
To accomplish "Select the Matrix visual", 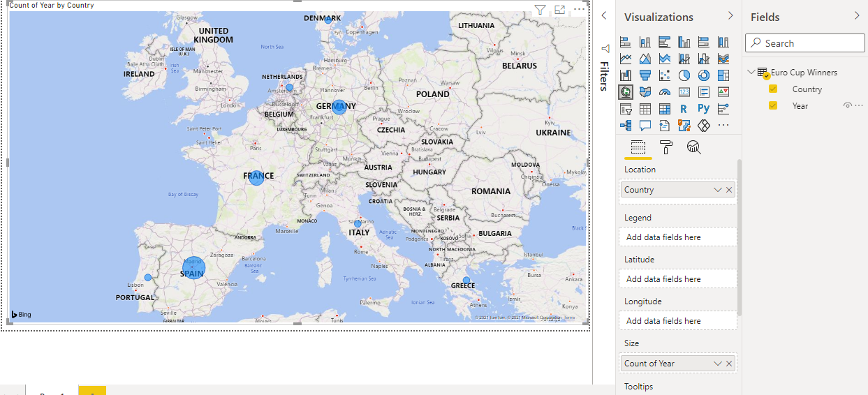I will click(x=665, y=109).
